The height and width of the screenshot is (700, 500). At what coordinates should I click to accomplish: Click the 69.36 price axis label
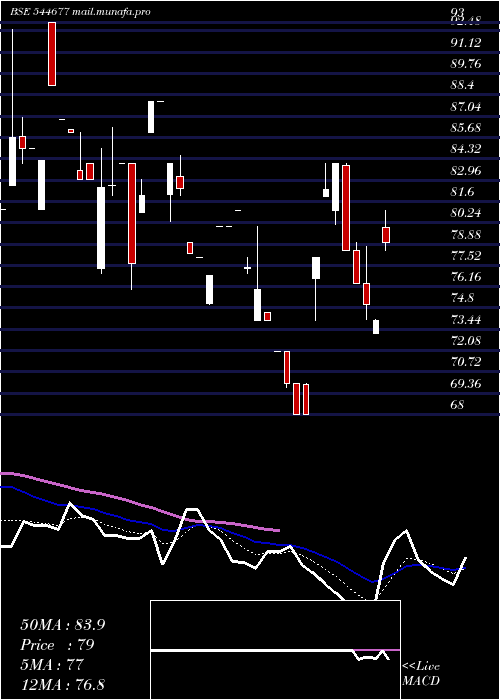click(466, 383)
